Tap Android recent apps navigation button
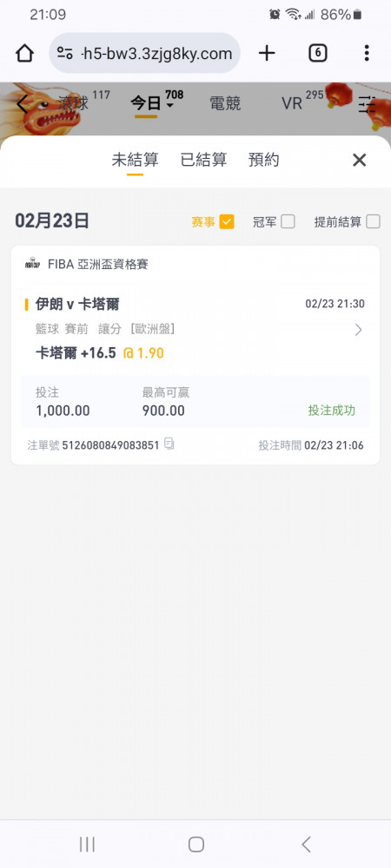 [x=87, y=845]
